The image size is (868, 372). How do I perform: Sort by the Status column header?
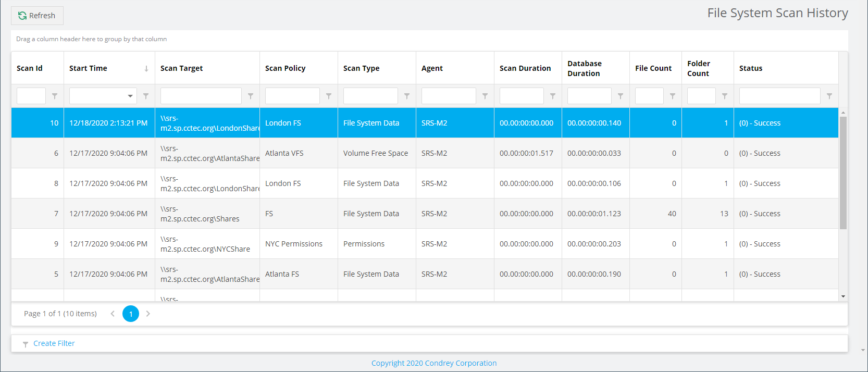coord(750,68)
